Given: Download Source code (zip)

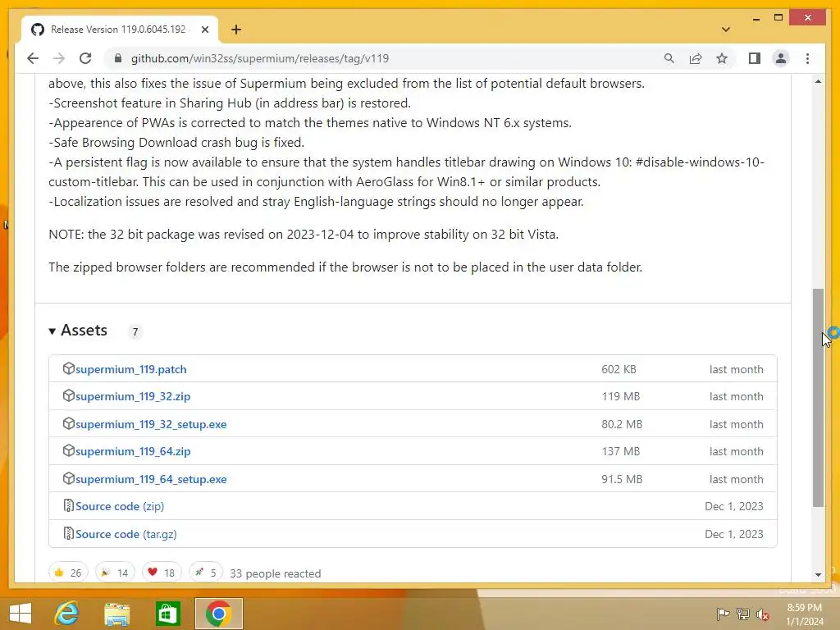Looking at the screenshot, I should [x=120, y=506].
